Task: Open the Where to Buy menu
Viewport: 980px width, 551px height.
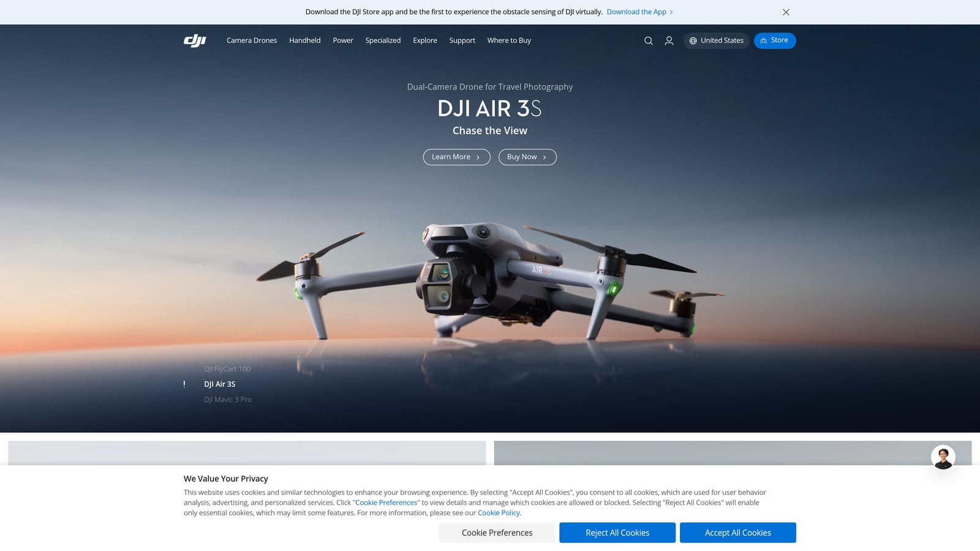Action: point(509,40)
